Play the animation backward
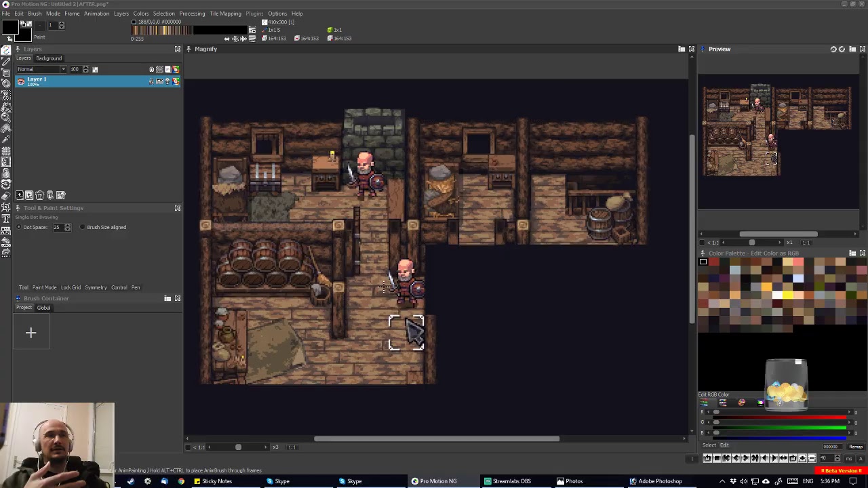The width and height of the screenshot is (868, 488). click(764, 457)
